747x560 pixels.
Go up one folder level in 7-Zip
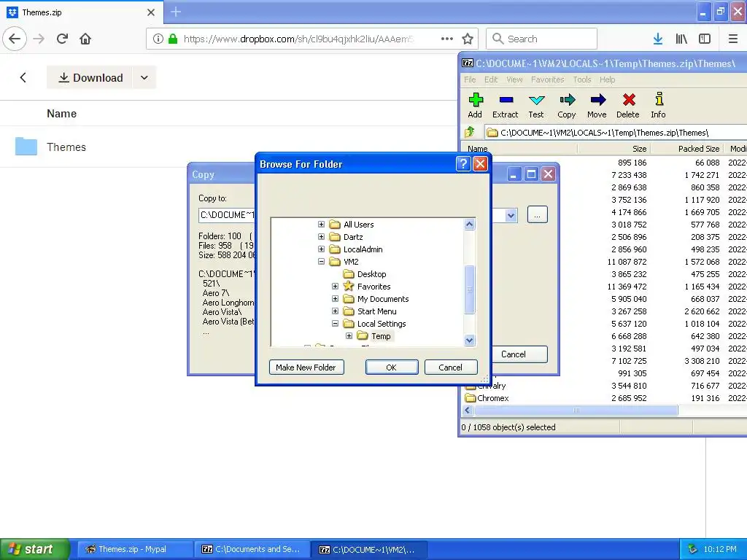click(471, 132)
